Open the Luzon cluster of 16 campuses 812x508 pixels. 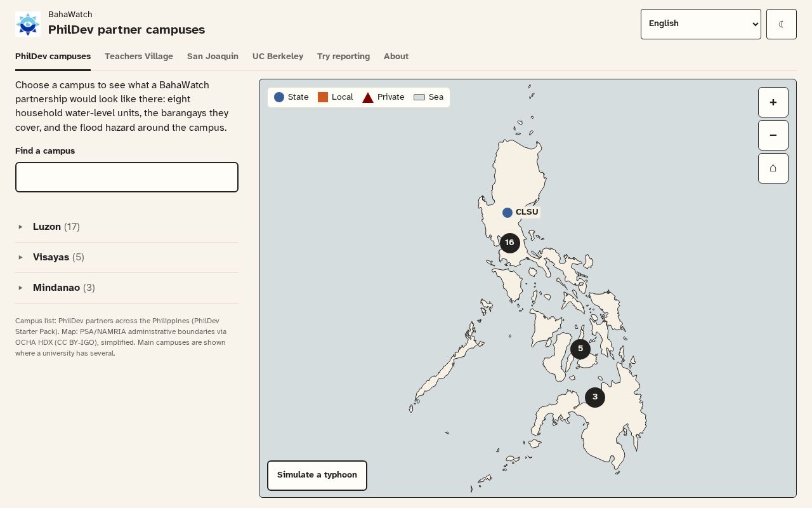click(x=509, y=243)
